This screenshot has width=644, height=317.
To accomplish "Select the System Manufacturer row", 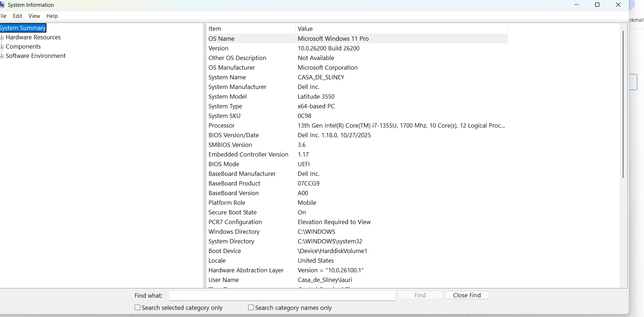I will [x=357, y=87].
